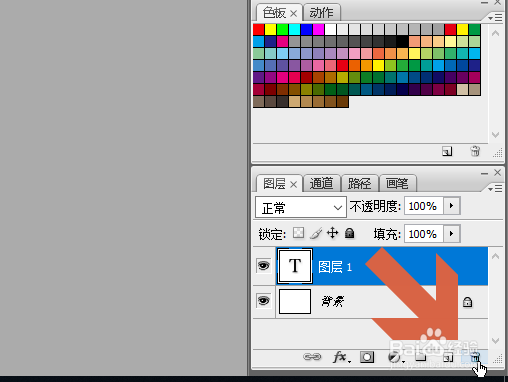Switch to the 画笔 tab
Screen dimensions: 508x382
point(397,183)
